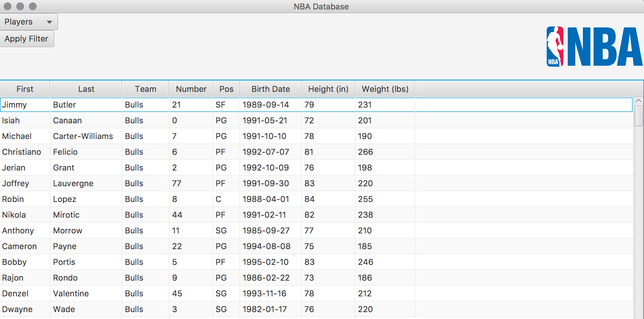The image size is (644, 319).
Task: Click the Team column header
Action: pos(145,89)
